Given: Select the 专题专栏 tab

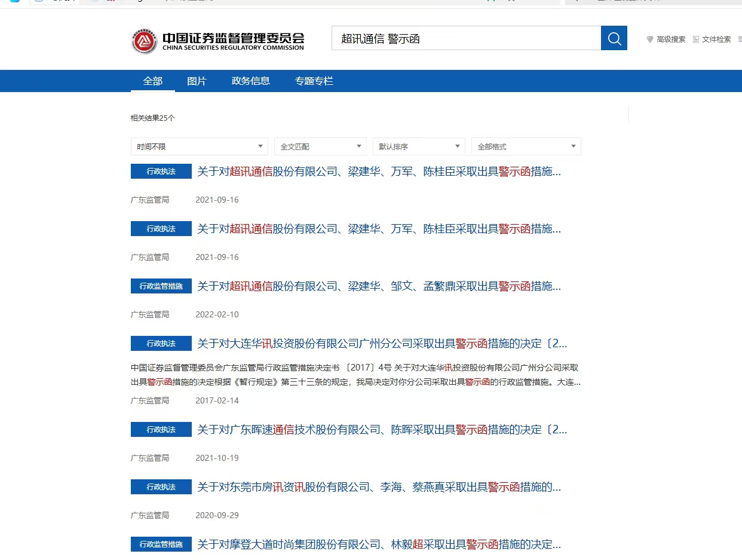Looking at the screenshot, I should pyautogui.click(x=314, y=81).
